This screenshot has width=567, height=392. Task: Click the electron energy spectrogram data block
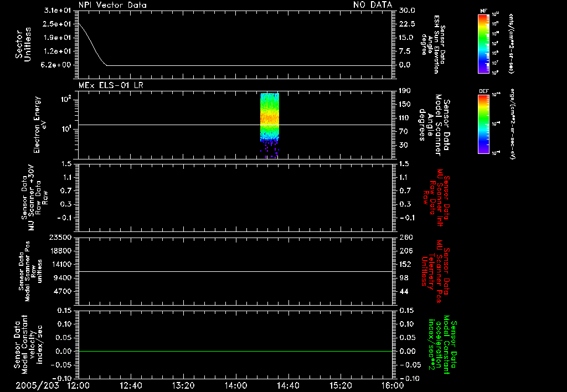coord(270,125)
